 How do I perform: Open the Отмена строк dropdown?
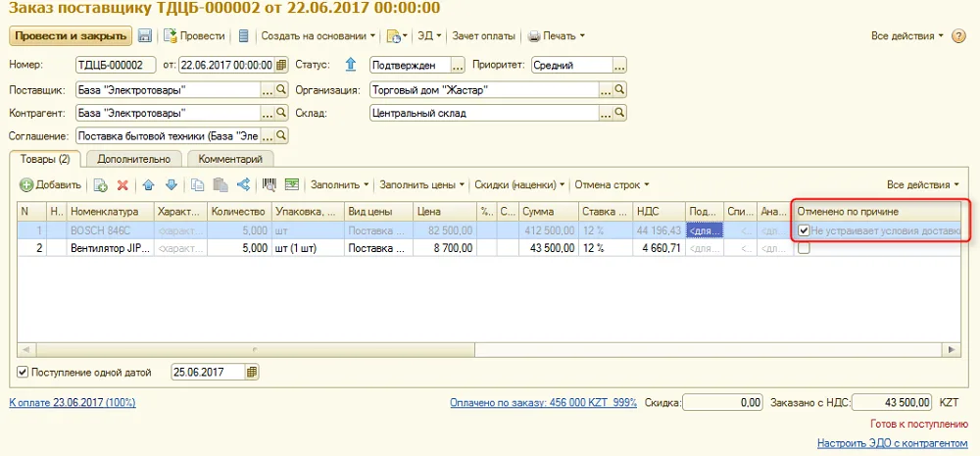(612, 184)
